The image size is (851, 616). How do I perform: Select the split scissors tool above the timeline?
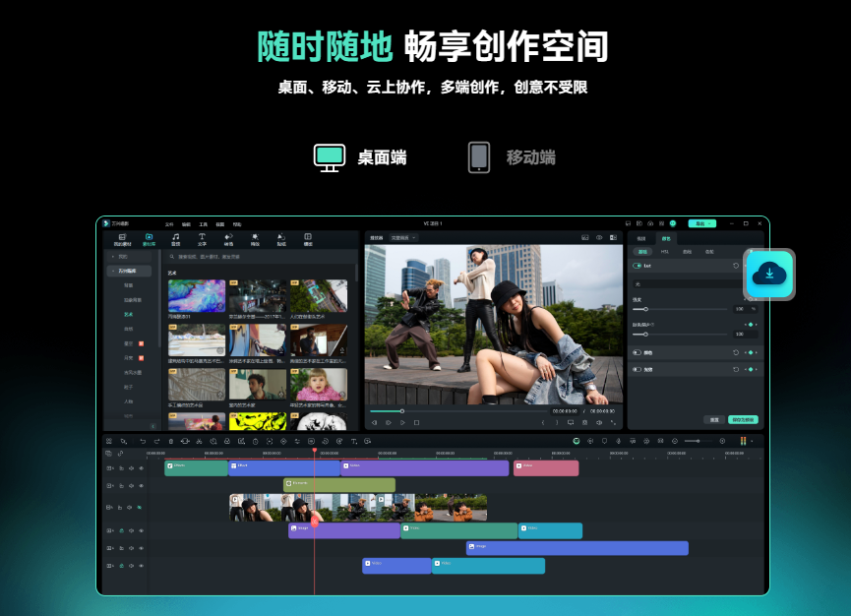(198, 442)
